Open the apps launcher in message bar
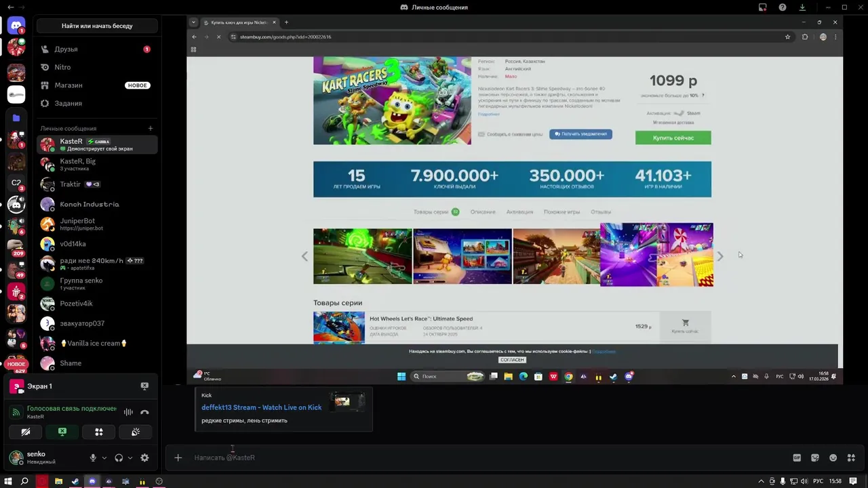This screenshot has width=868, height=488. point(852,457)
